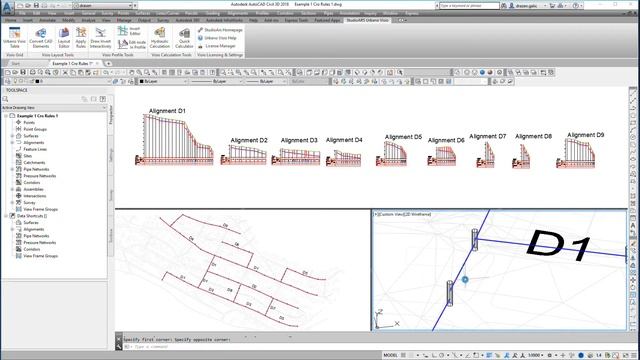Click the new drawing tab plus button
Screen dimensions: 640x360
(109, 64)
